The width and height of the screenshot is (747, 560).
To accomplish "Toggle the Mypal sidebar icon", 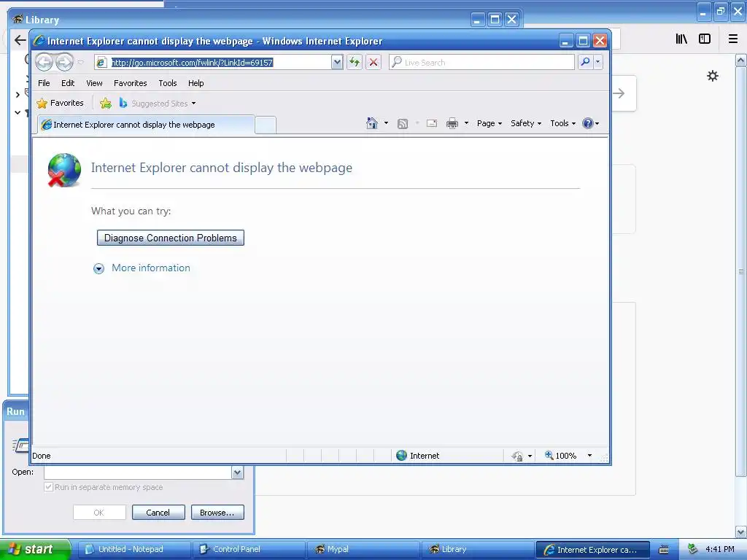I will pyautogui.click(x=705, y=39).
